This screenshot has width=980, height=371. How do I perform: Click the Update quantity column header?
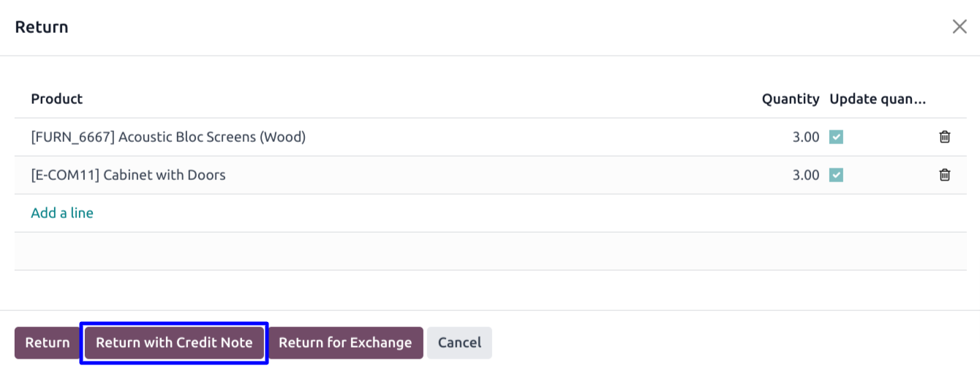pyautogui.click(x=878, y=99)
